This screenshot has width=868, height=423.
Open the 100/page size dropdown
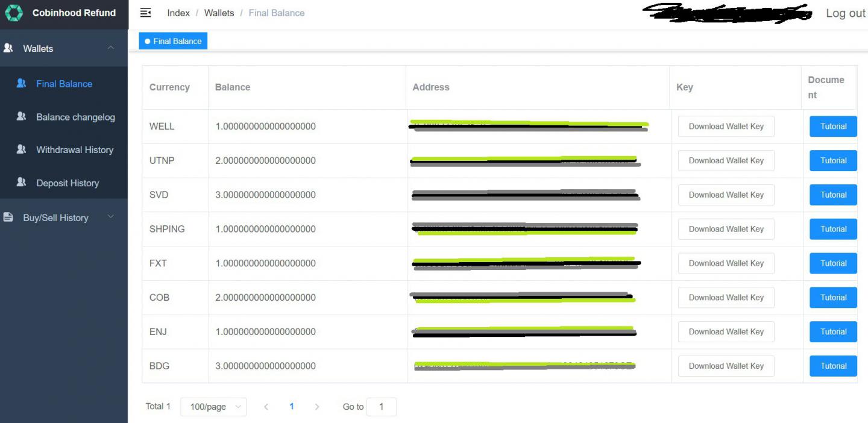213,407
